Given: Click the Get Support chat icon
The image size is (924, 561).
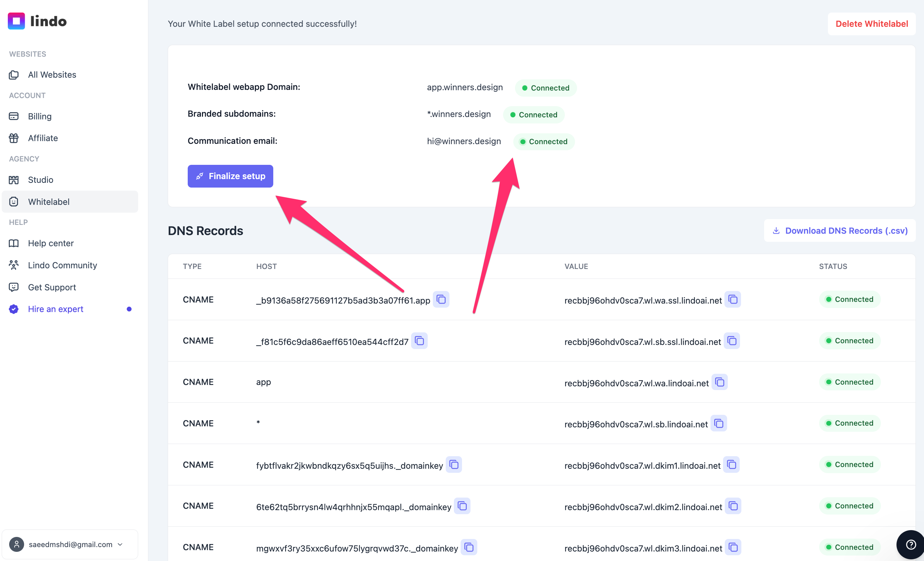Looking at the screenshot, I should 14,287.
